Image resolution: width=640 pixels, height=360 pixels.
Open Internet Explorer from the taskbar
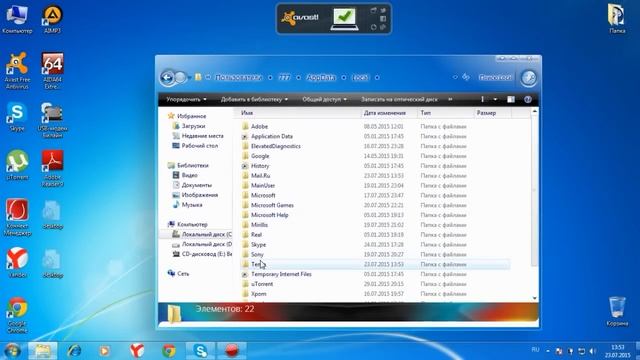point(74,351)
